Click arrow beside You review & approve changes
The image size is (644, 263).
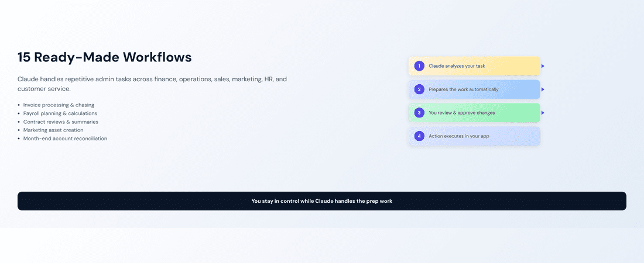tap(543, 112)
